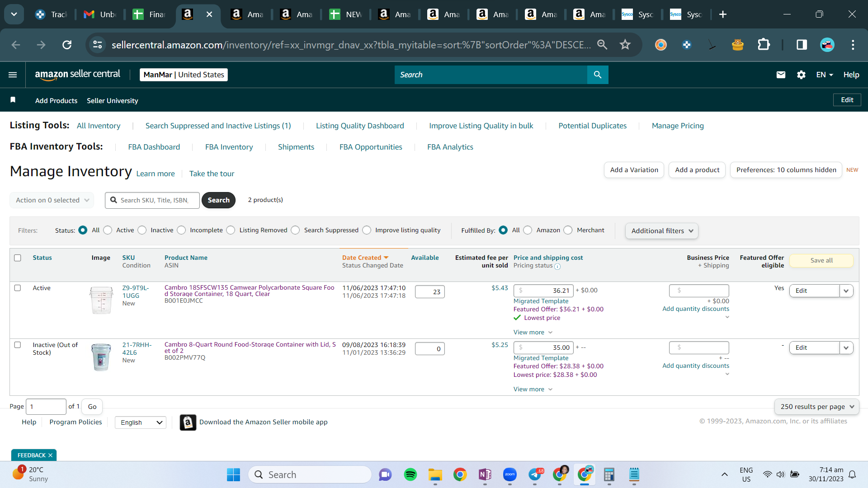Open the English language selector in the footer
This screenshot has width=868, height=488.
click(x=141, y=422)
